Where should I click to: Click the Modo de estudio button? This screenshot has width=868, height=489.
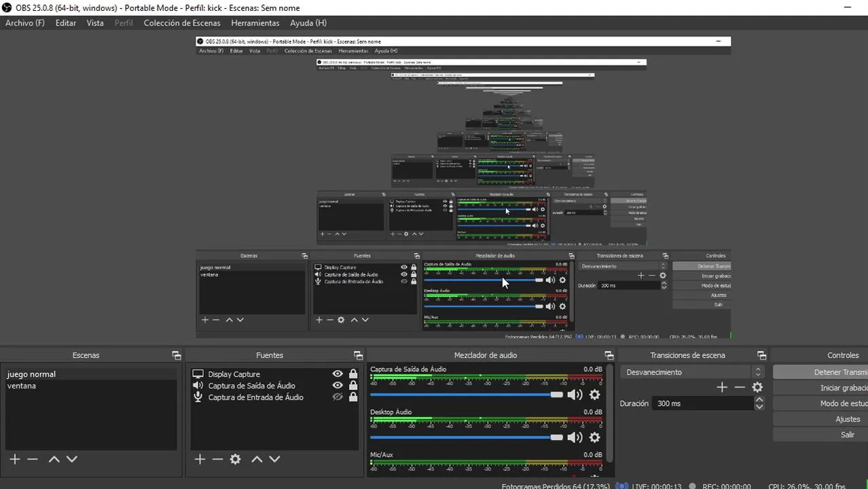[x=820, y=403]
